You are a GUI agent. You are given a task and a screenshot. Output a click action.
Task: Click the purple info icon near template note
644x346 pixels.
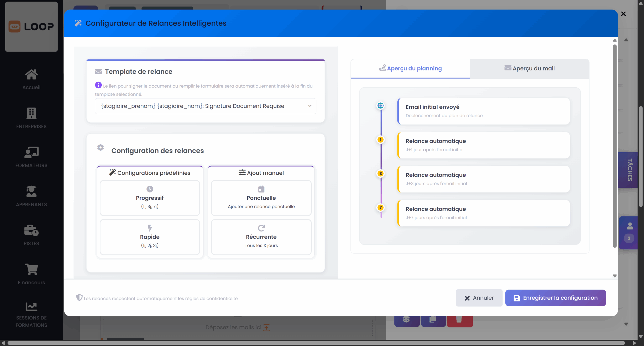[98, 85]
